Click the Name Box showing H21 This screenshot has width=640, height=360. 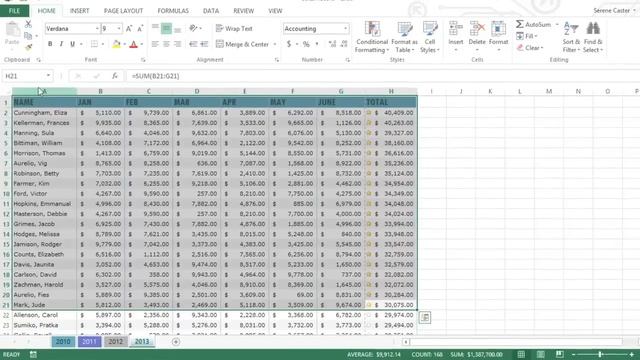coord(27,76)
